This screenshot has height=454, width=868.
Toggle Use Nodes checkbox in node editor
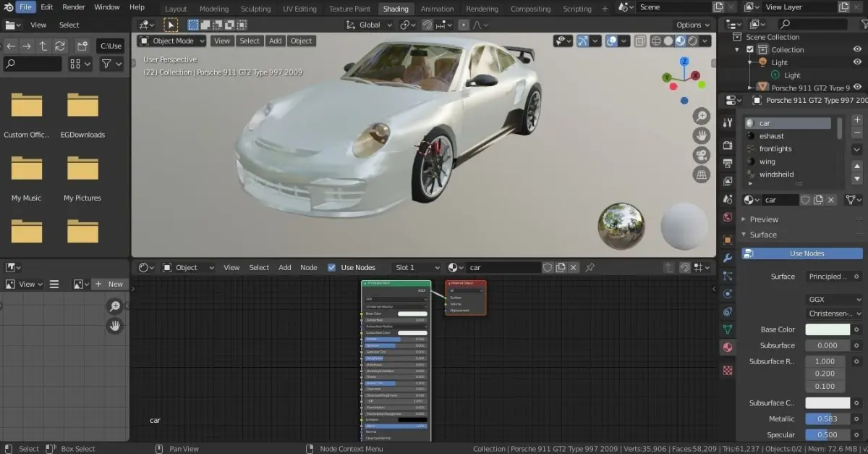(x=331, y=267)
